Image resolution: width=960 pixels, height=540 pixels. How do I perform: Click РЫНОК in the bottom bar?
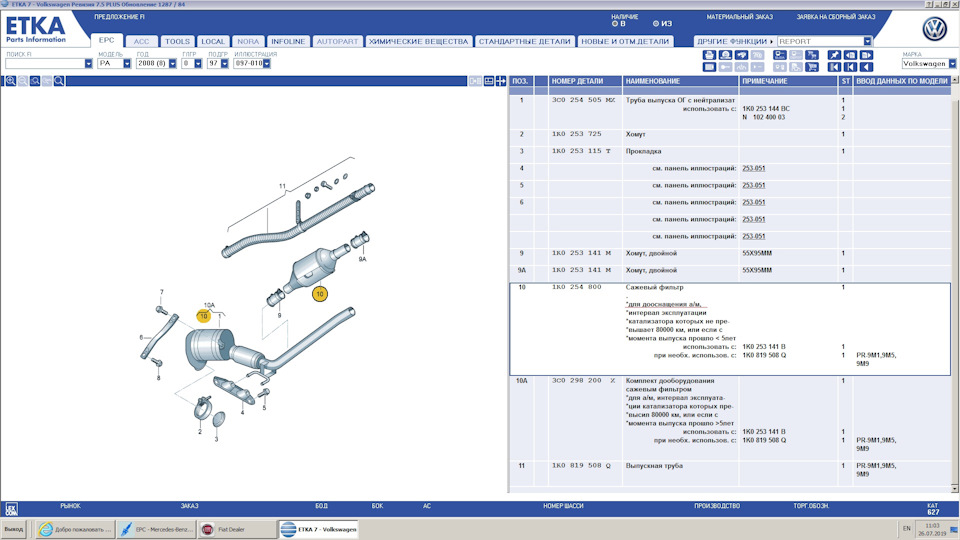click(x=70, y=506)
